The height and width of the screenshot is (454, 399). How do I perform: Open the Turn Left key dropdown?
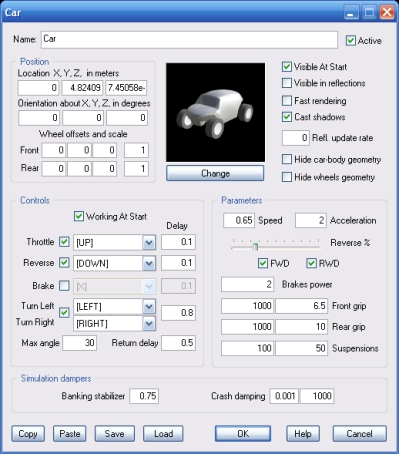149,306
